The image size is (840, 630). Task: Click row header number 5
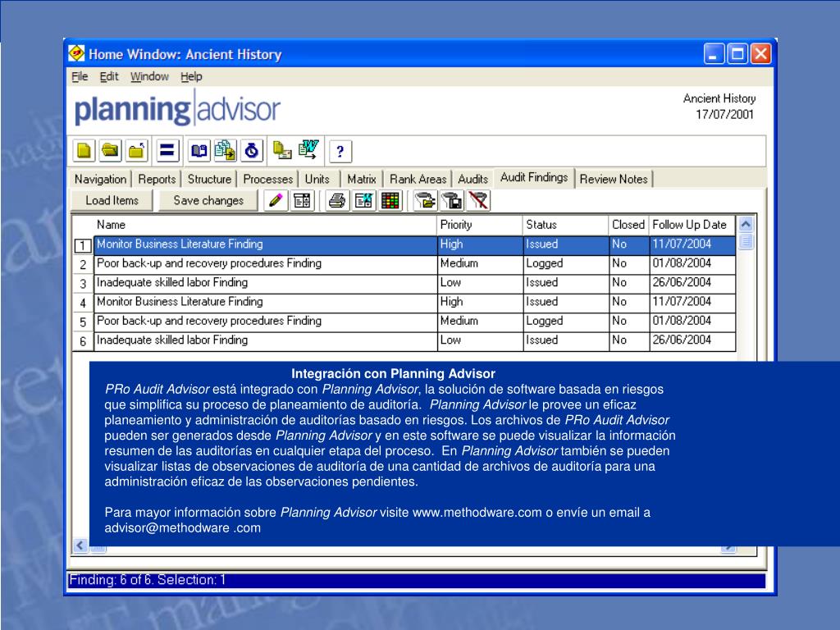(x=83, y=322)
